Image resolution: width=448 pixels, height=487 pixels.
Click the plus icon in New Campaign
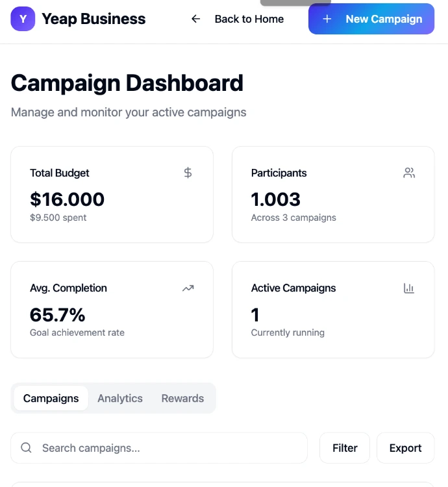[x=327, y=19]
